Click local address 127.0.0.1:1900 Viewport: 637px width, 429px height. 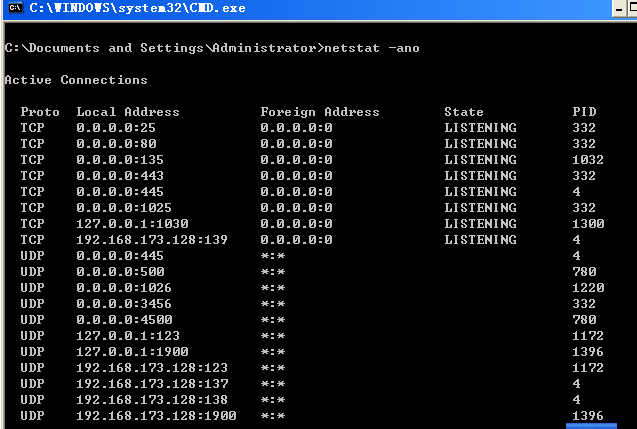[132, 351]
